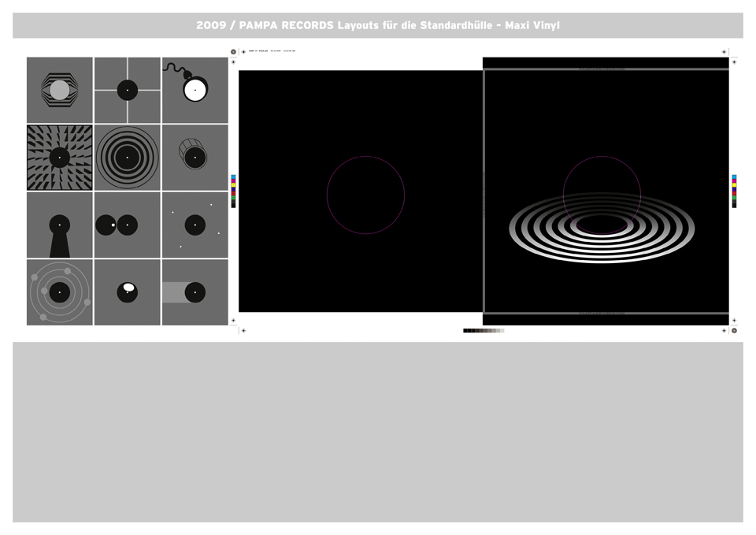Select the record with white highlight thumbnail
Viewport: 756px width, 535px height.
pos(128,292)
